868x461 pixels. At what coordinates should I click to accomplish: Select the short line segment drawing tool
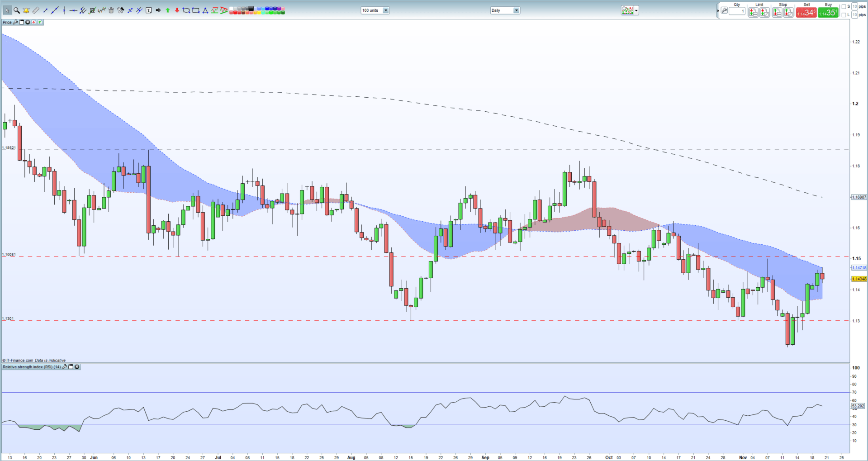pos(45,10)
